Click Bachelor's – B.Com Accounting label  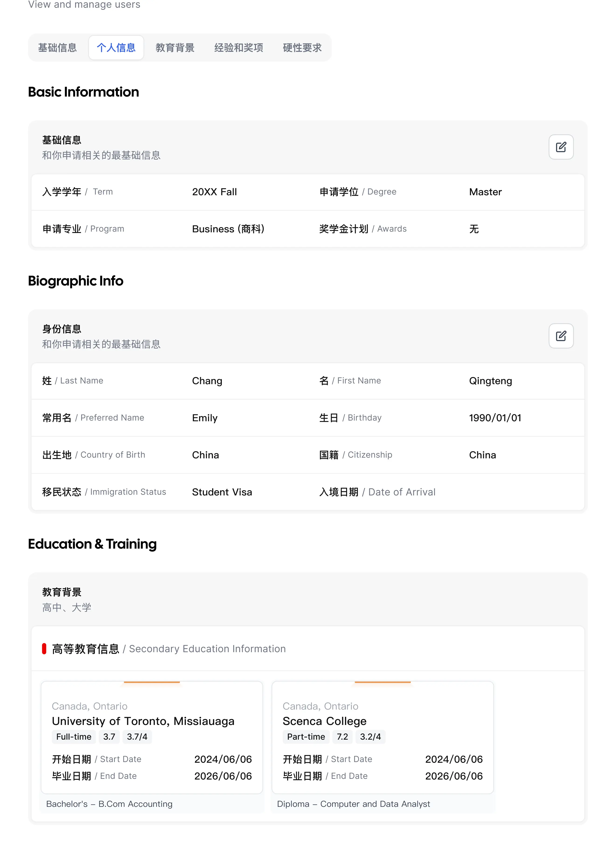tap(109, 804)
